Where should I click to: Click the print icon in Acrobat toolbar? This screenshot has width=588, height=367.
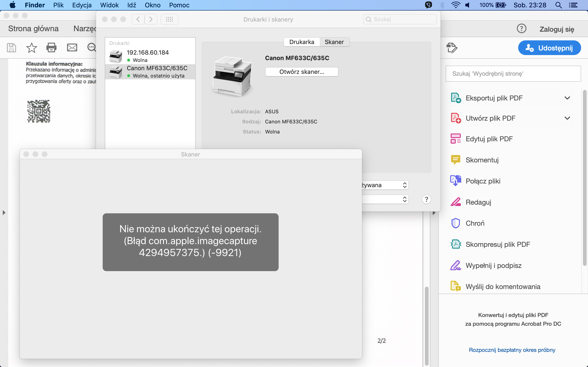click(x=51, y=47)
